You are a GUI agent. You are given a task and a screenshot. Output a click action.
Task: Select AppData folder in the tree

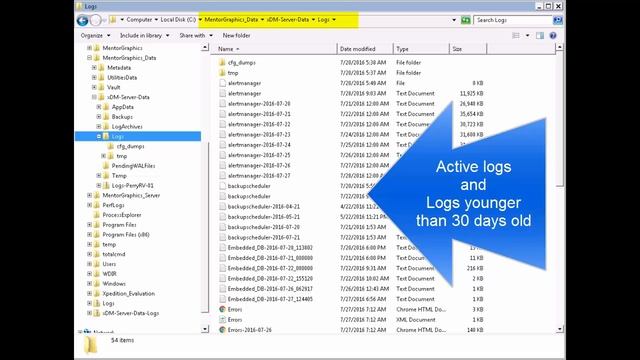(122, 107)
